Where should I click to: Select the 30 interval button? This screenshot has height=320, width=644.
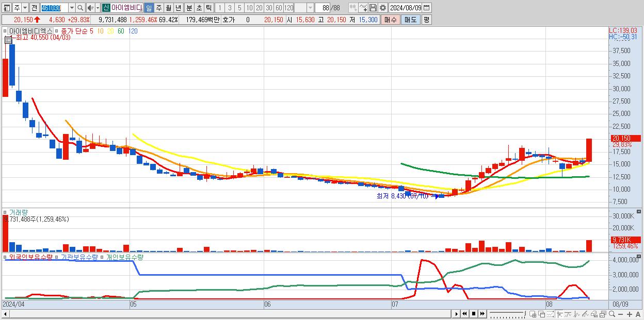tap(269, 8)
